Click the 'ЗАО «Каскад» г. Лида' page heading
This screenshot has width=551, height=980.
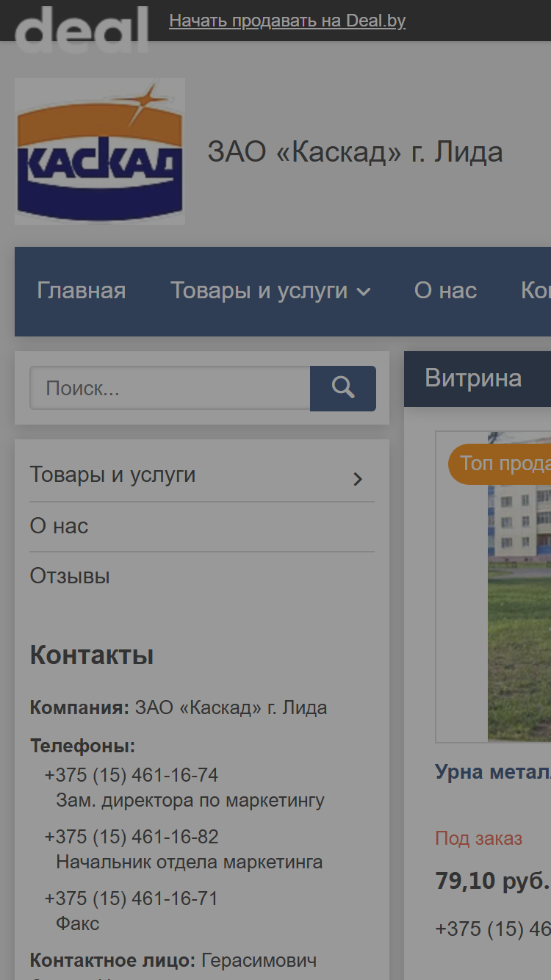point(355,152)
